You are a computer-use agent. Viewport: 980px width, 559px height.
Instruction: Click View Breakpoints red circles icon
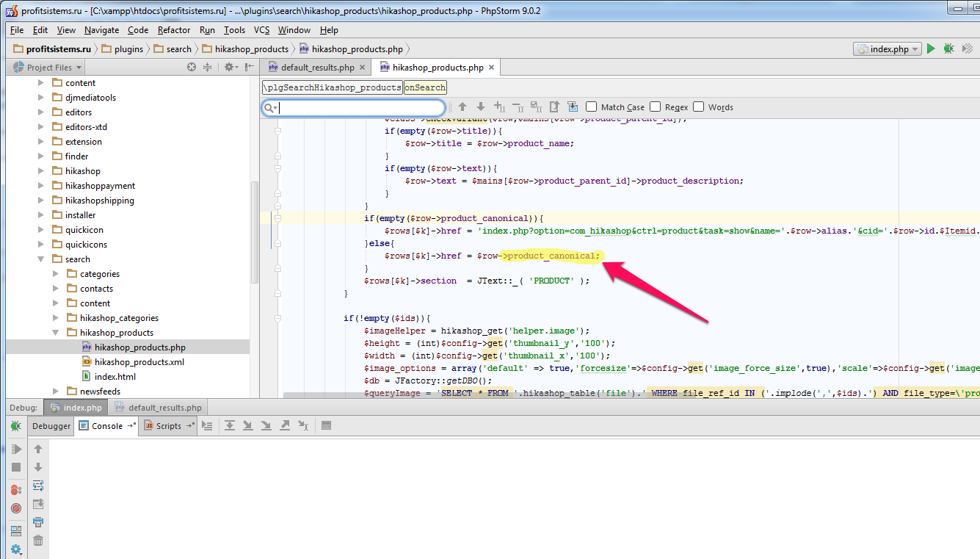pos(16,490)
